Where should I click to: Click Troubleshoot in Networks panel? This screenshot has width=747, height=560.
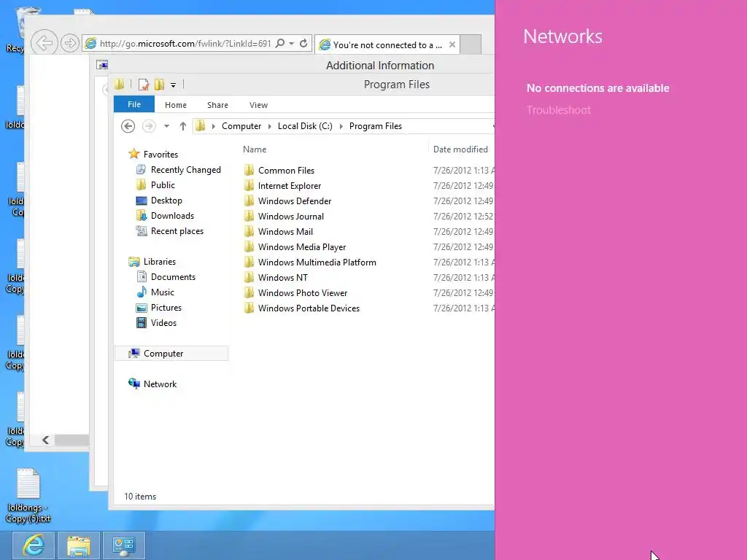pos(558,110)
